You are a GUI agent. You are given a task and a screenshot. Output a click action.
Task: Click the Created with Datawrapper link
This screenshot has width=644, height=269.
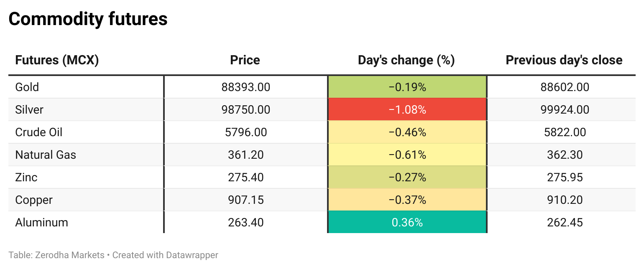tap(165, 255)
